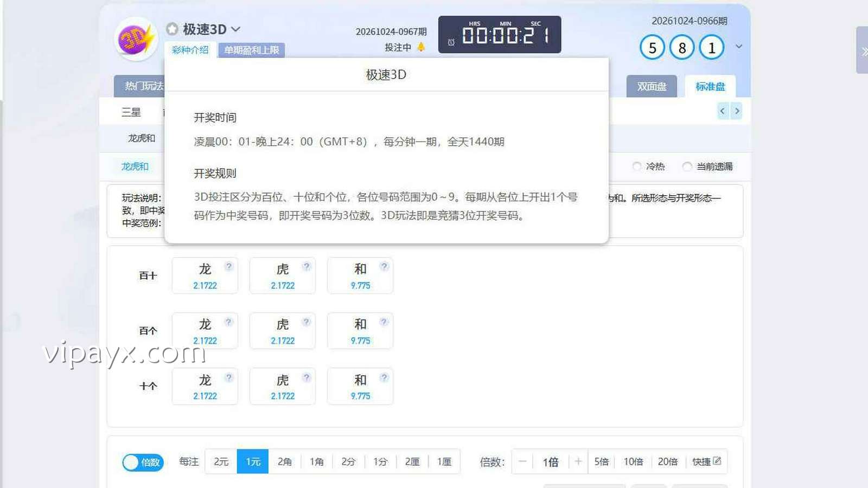The width and height of the screenshot is (868, 488).
Task: Toggle the 倍数 switch
Action: pos(143,463)
